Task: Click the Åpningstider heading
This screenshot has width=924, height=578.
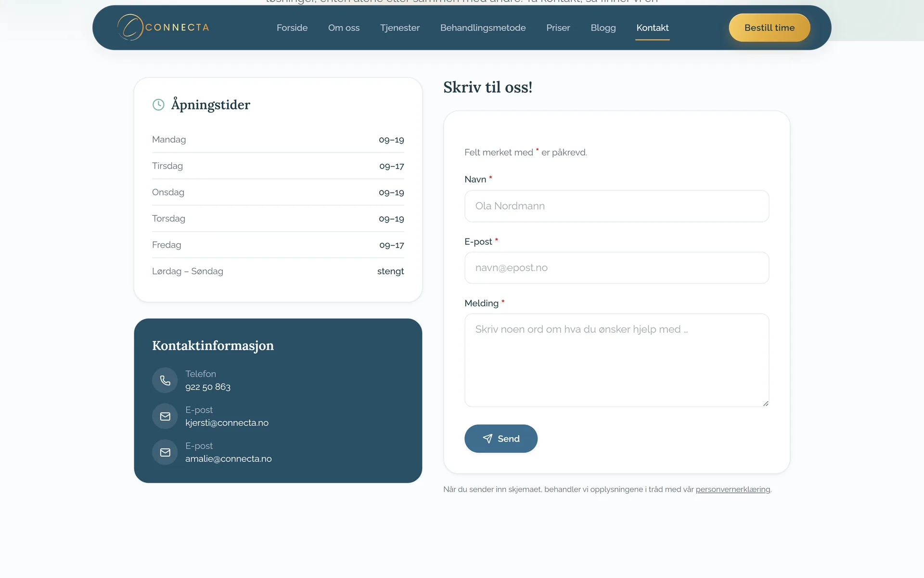Action: [x=211, y=105]
